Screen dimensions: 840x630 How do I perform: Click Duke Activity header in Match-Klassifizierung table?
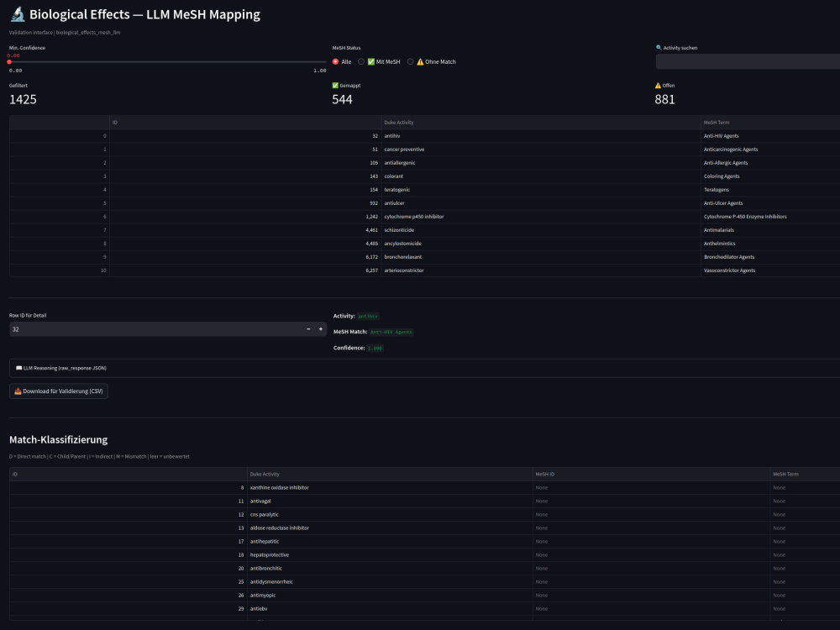click(x=390, y=474)
